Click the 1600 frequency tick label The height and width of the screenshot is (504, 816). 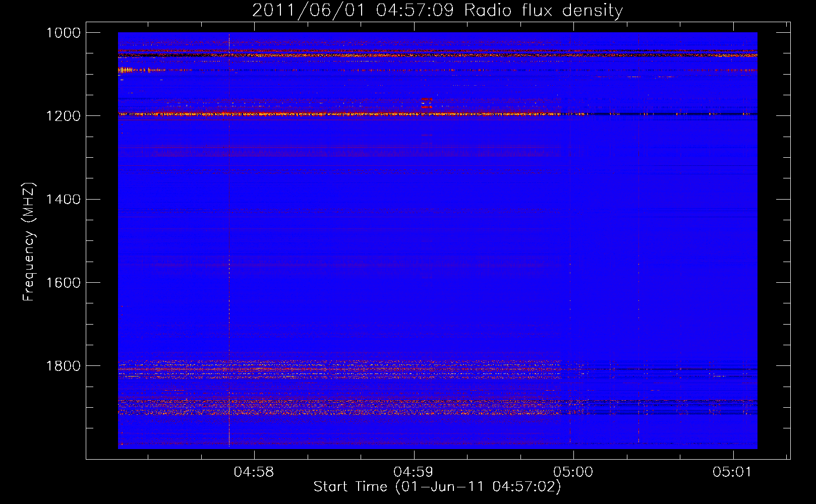point(64,283)
